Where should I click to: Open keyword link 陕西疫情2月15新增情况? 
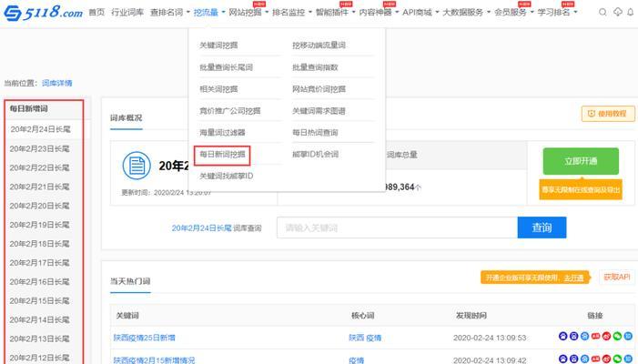(154, 360)
